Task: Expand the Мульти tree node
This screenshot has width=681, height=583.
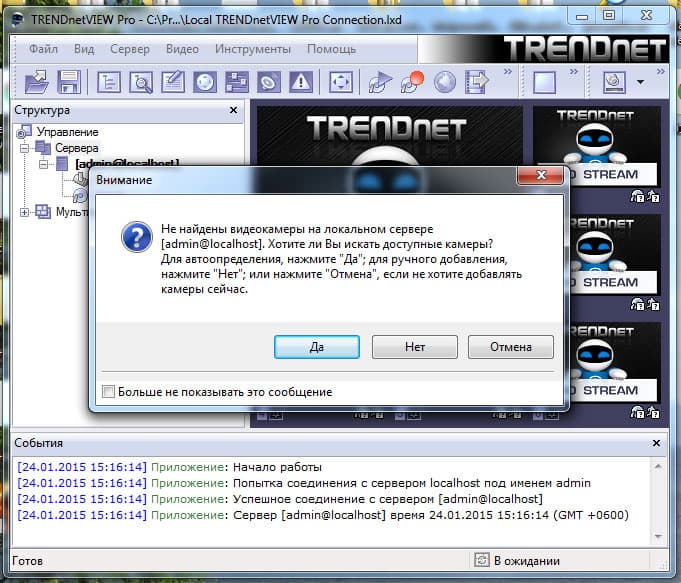Action: [25, 212]
